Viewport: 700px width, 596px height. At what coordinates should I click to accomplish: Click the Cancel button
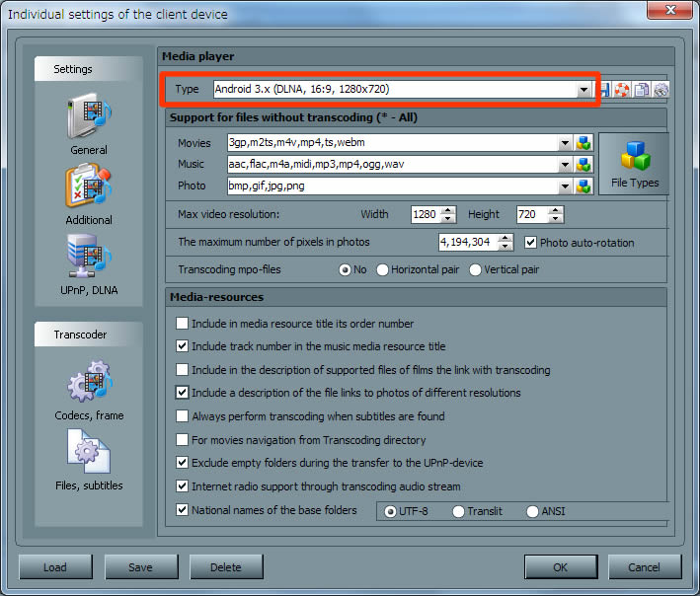(x=645, y=567)
